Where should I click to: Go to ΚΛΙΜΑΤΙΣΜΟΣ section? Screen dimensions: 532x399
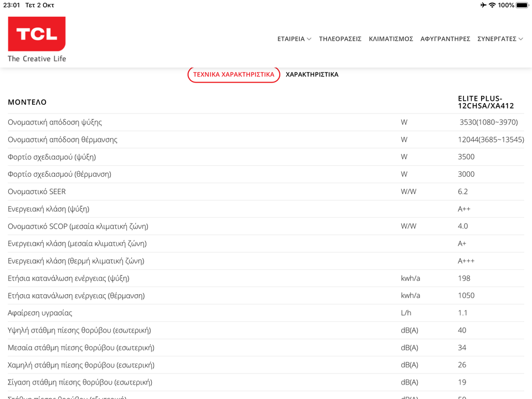391,39
